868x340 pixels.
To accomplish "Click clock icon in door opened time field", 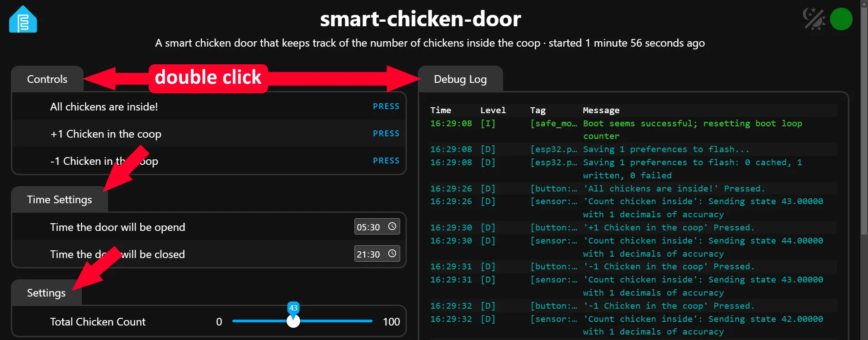I will point(392,226).
